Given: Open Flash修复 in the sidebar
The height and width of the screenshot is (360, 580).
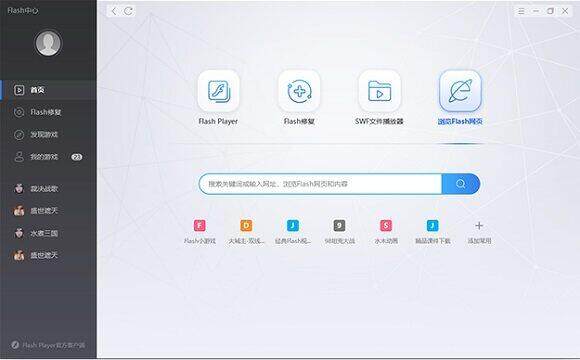Looking at the screenshot, I should coord(48,112).
